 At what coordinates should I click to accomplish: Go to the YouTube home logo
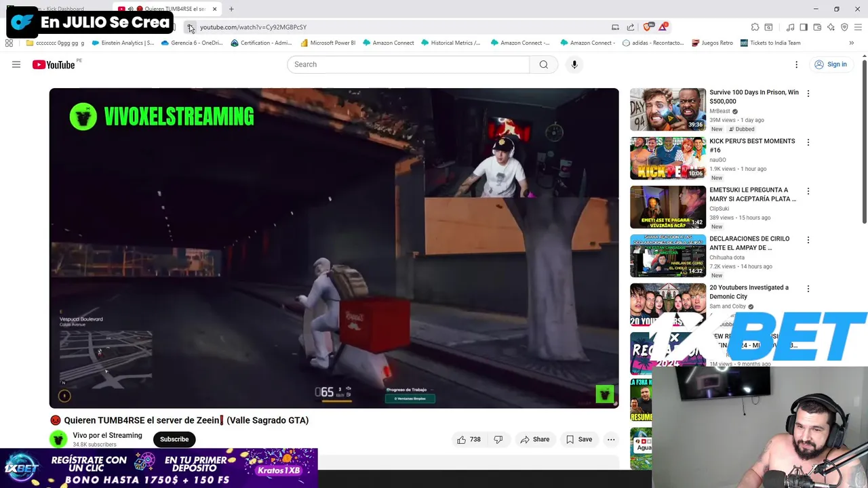tap(53, 64)
